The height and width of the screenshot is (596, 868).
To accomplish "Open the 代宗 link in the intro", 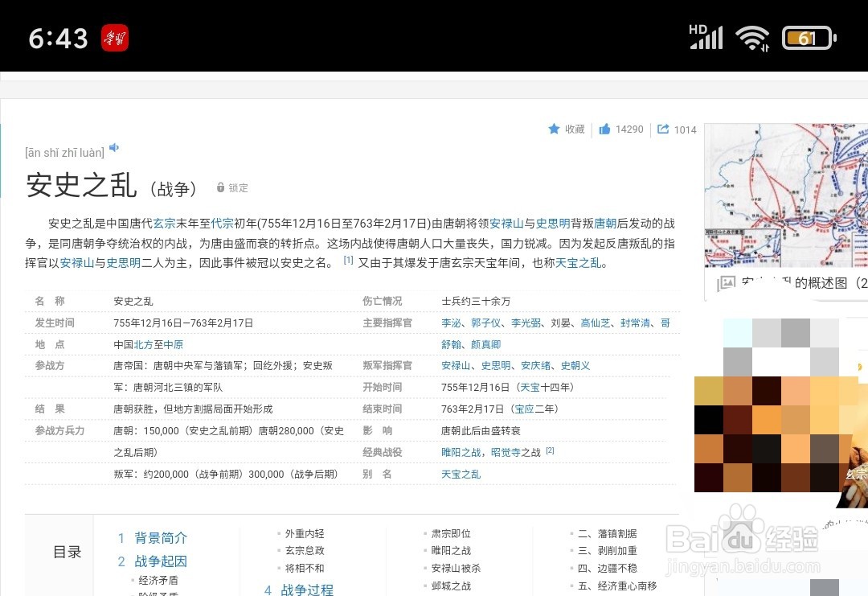I will coord(223,224).
